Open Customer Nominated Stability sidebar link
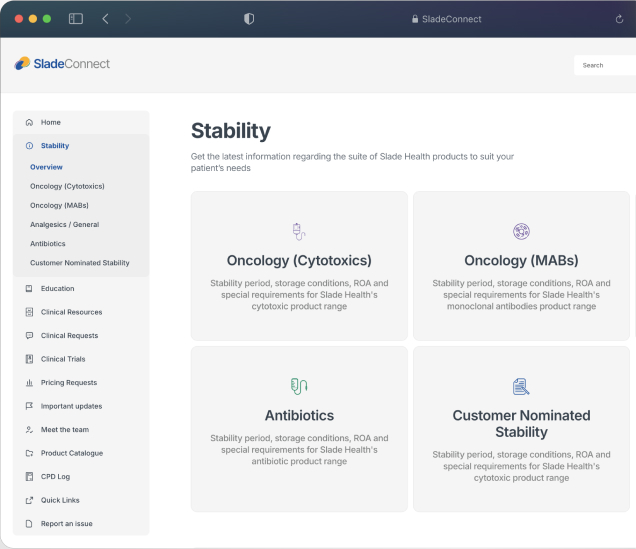 pos(79,263)
